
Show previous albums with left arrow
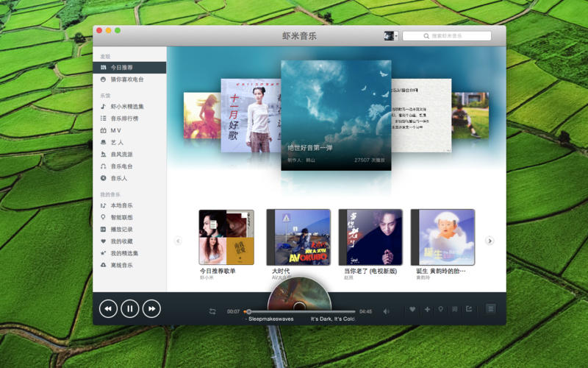178,241
